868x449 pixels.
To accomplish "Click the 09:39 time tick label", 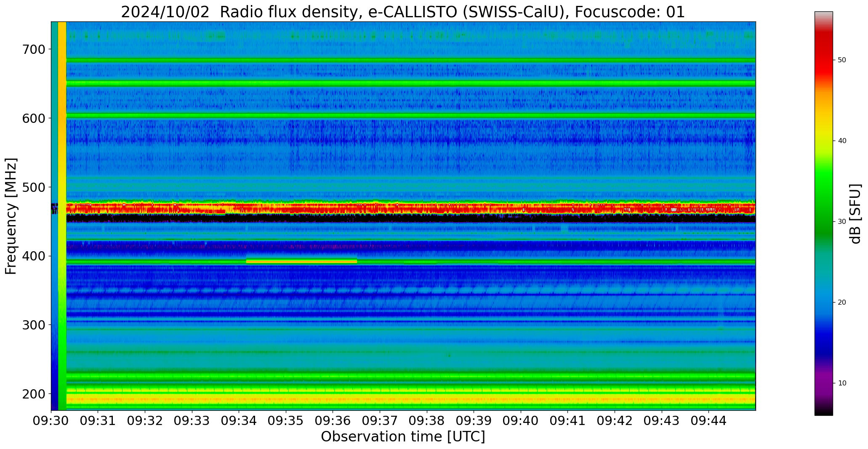I will 474,421.
